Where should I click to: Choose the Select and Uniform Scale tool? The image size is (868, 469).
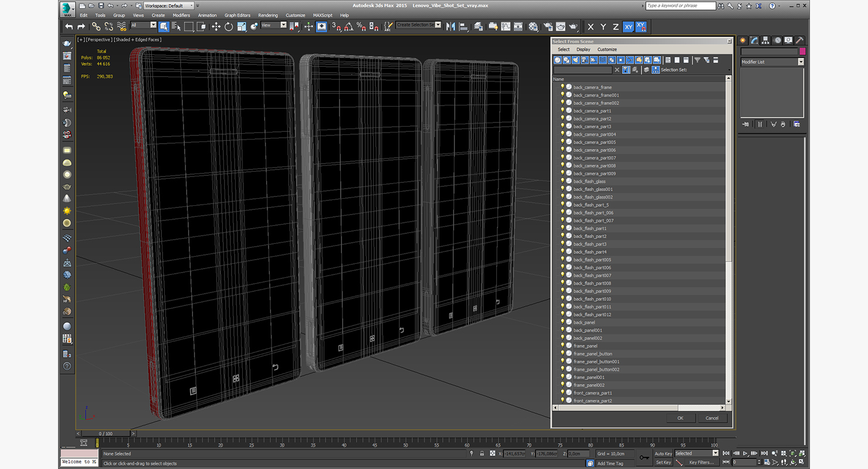(241, 26)
